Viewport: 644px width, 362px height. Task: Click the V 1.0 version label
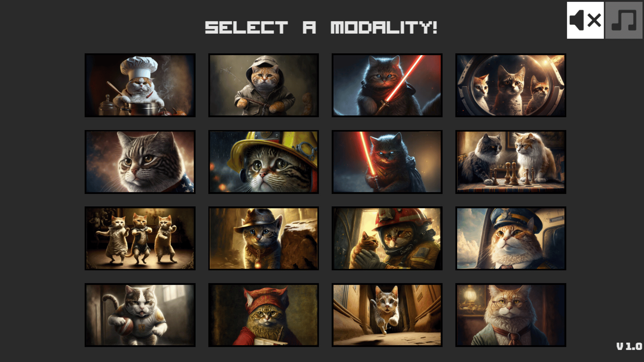[629, 346]
